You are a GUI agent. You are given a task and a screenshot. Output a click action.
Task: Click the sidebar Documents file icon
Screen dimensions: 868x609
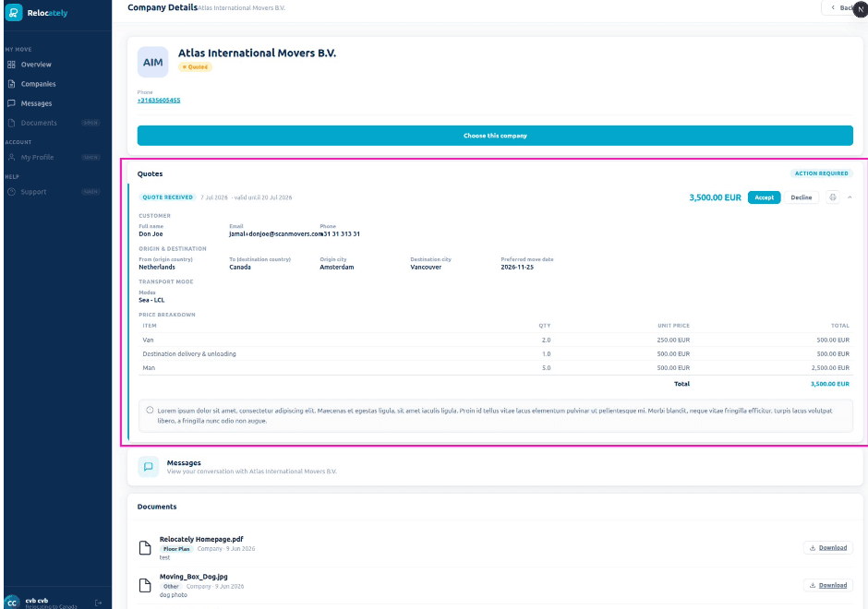[x=11, y=123]
